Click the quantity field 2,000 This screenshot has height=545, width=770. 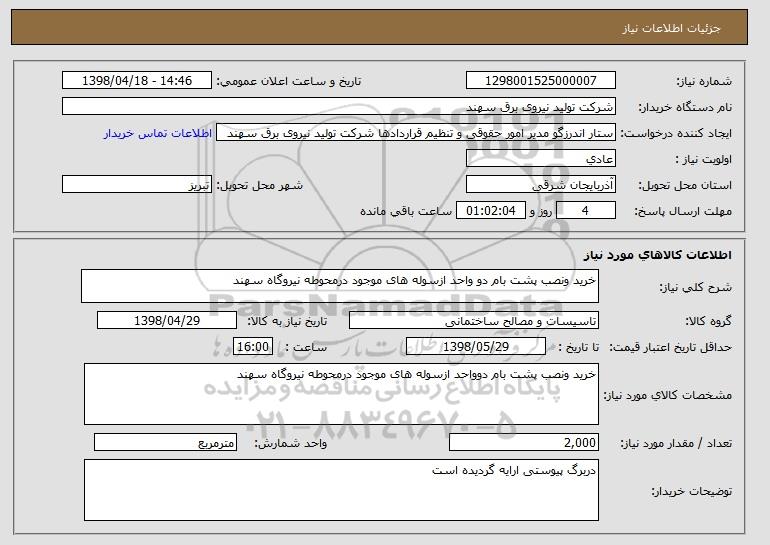[524, 442]
